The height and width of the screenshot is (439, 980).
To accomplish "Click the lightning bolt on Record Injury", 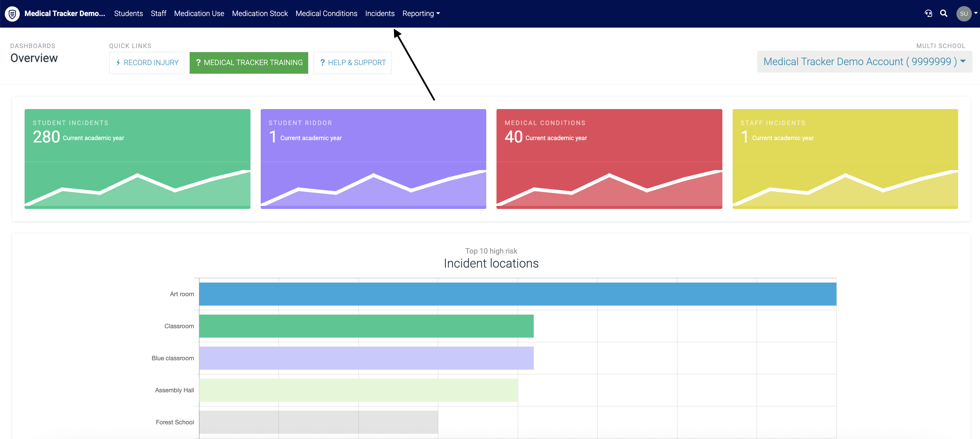I will pyautogui.click(x=118, y=63).
